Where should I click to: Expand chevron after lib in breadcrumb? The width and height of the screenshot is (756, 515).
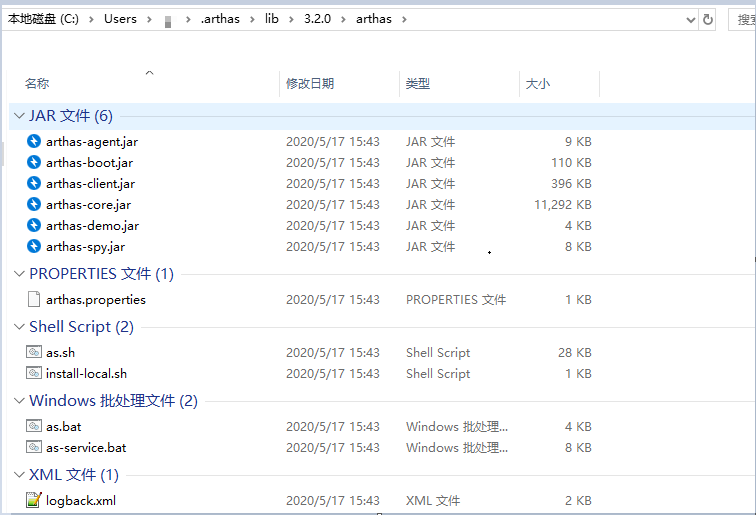click(291, 19)
